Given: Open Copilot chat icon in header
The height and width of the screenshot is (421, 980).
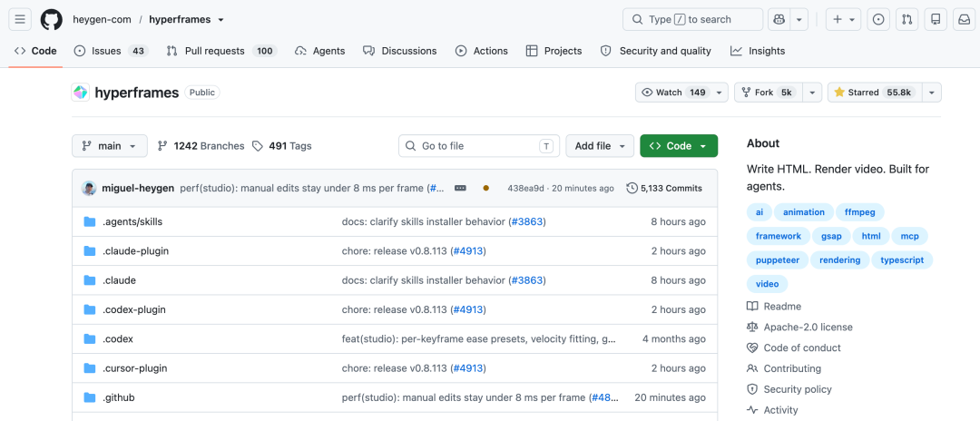Looking at the screenshot, I should pyautogui.click(x=779, y=19).
